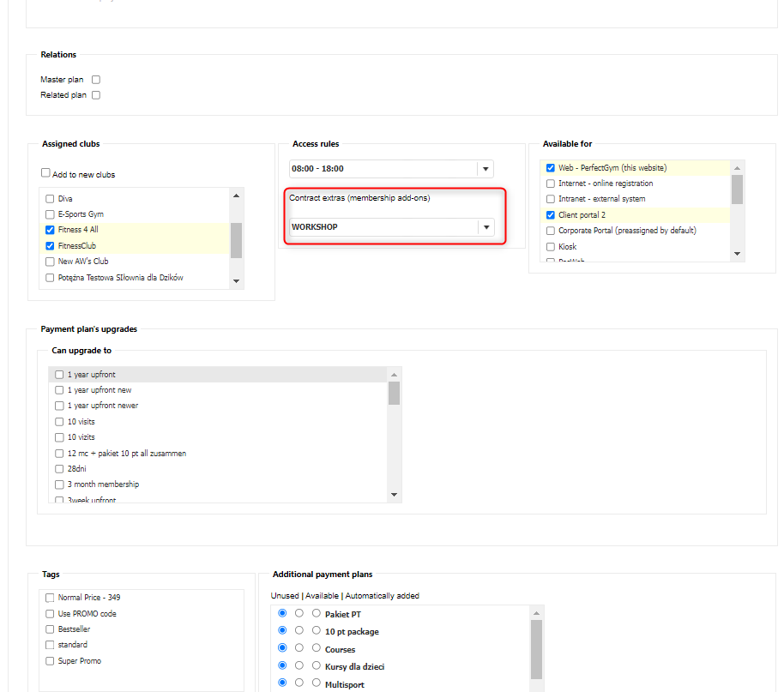Expand the WORKSHOP contract extras dropdown

coord(485,227)
